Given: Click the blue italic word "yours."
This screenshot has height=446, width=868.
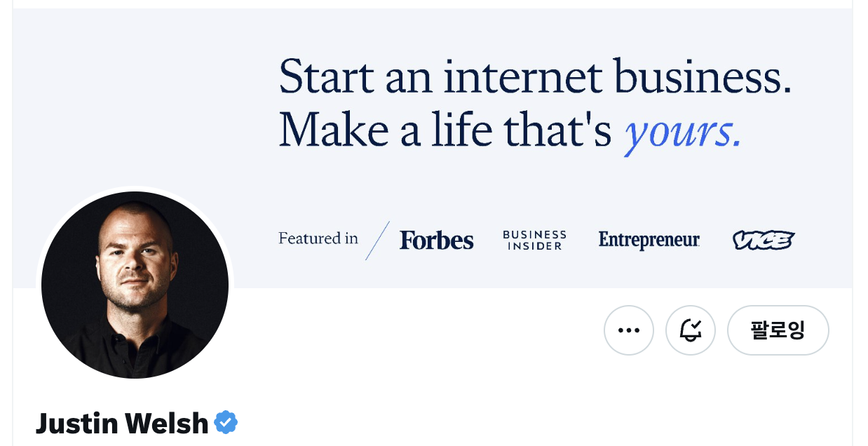Looking at the screenshot, I should pos(682,131).
